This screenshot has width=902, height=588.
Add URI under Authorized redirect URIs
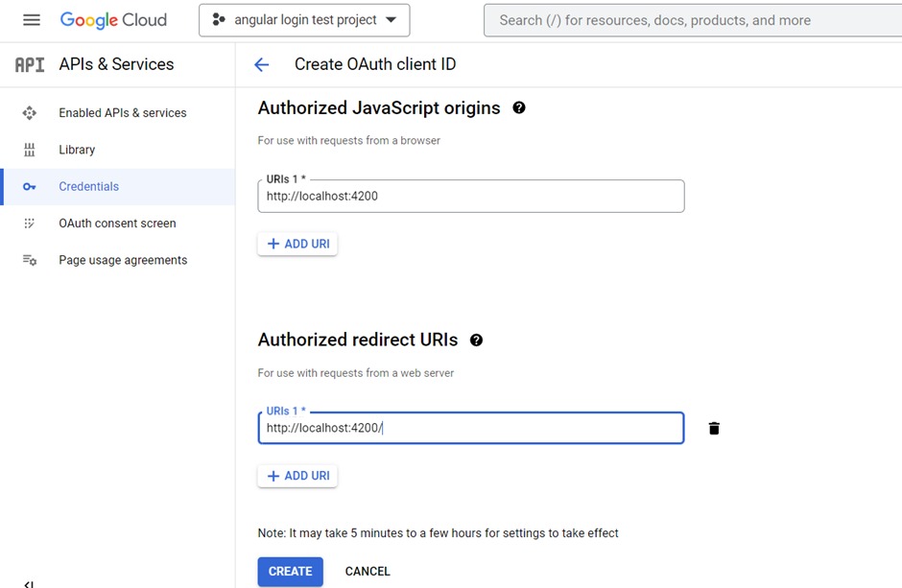click(297, 476)
